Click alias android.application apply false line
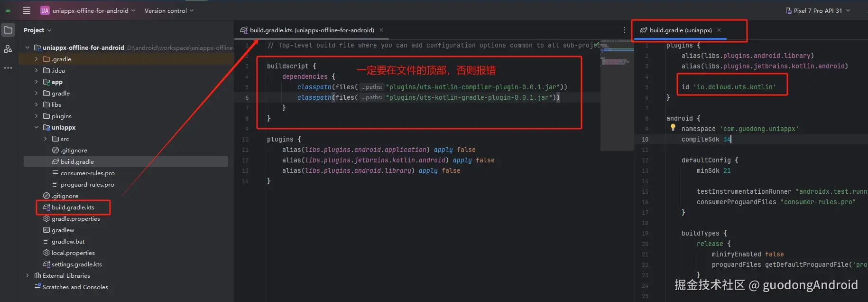This screenshot has height=302, width=868. point(379,150)
